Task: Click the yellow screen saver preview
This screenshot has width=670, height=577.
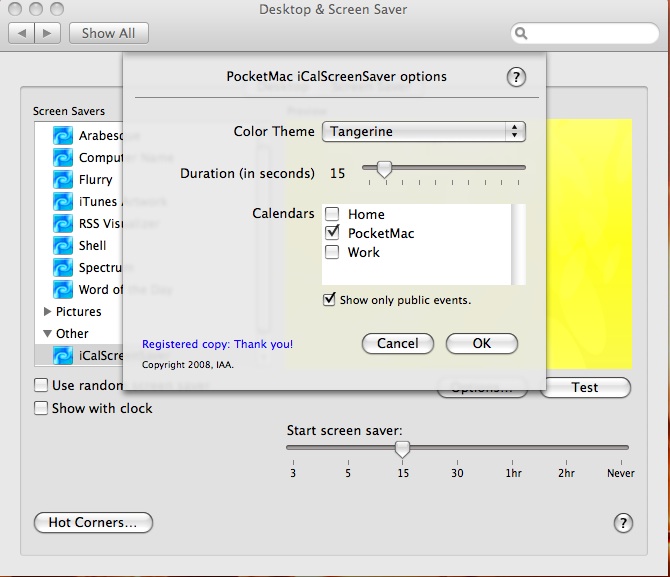Action: pos(589,244)
